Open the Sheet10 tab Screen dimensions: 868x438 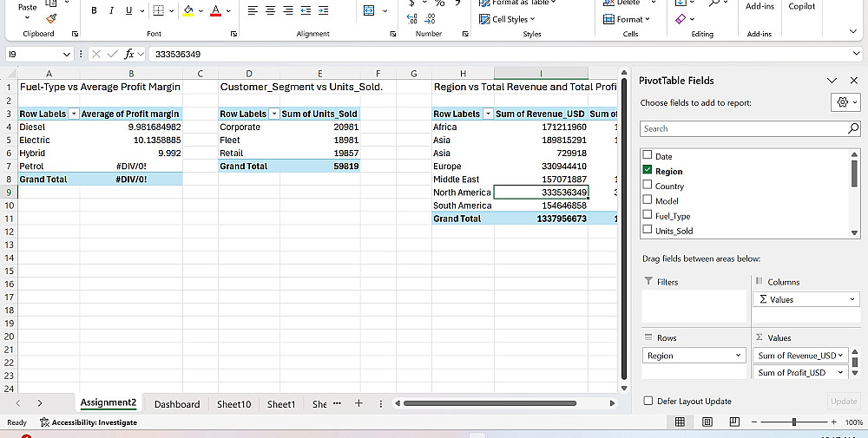tap(233, 404)
